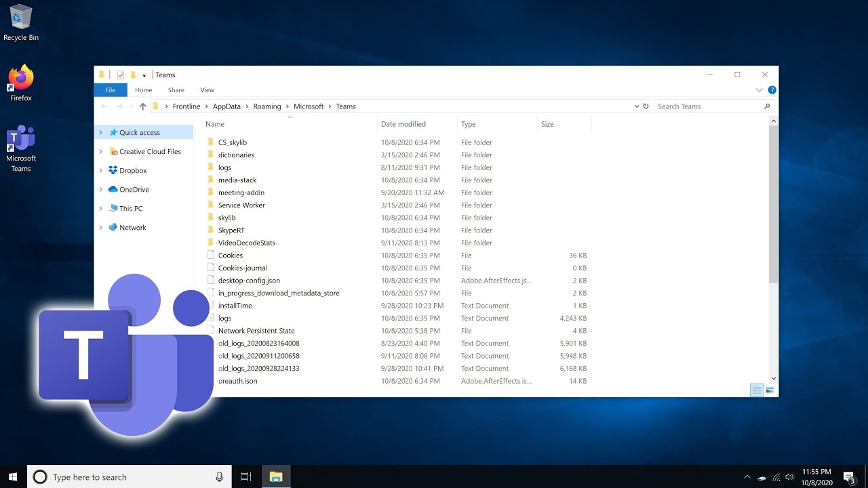The image size is (868, 488).
Task: Go forward with the Forward arrow
Action: [119, 106]
